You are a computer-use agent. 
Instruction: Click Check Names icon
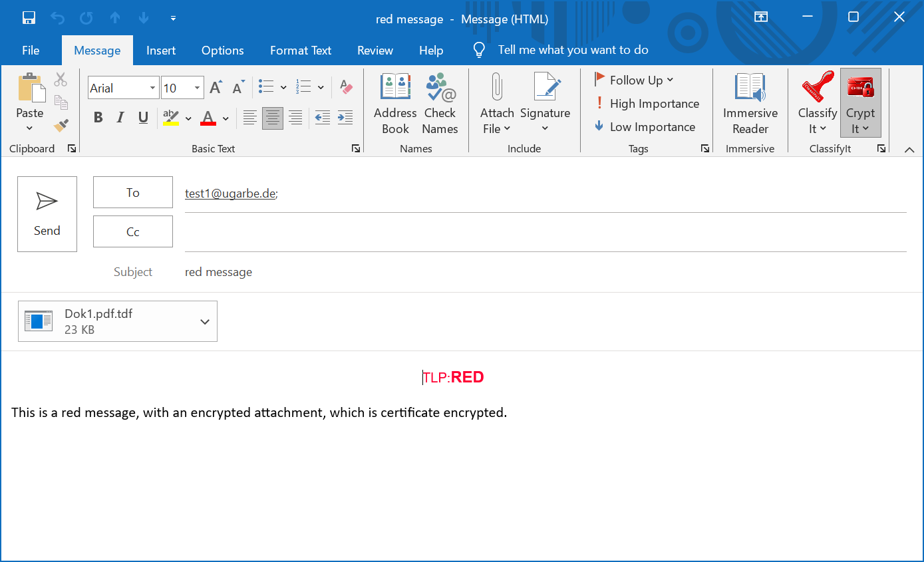[x=440, y=104]
